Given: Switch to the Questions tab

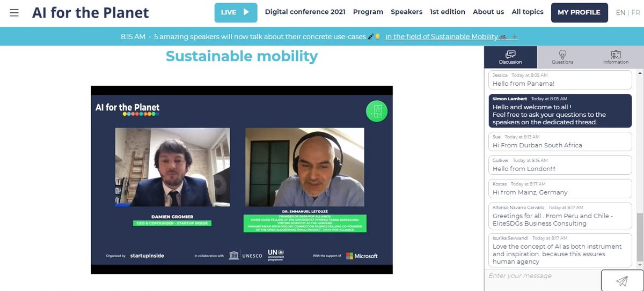Looking at the screenshot, I should click(x=562, y=57).
